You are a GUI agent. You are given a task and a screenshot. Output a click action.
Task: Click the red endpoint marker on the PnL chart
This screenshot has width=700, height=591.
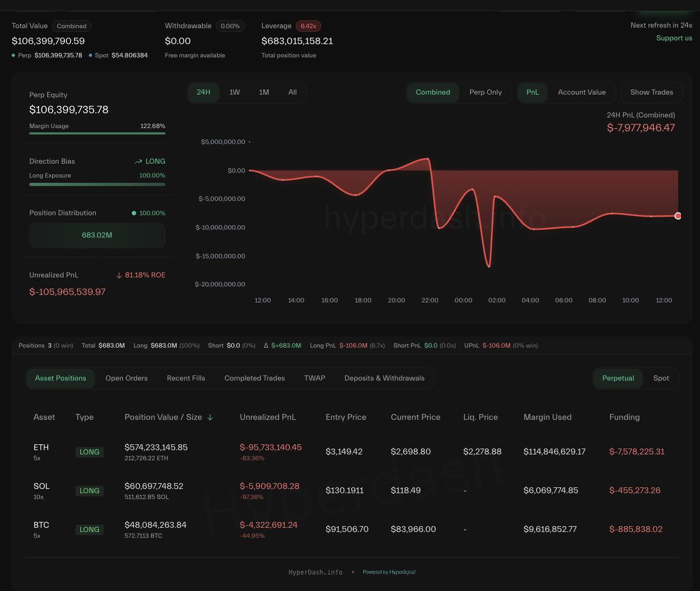click(678, 216)
